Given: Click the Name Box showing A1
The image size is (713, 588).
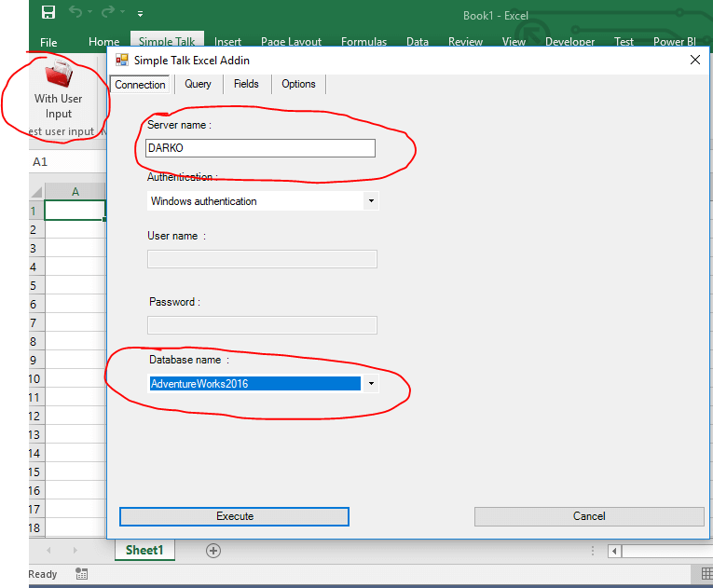Looking at the screenshot, I should click(67, 162).
